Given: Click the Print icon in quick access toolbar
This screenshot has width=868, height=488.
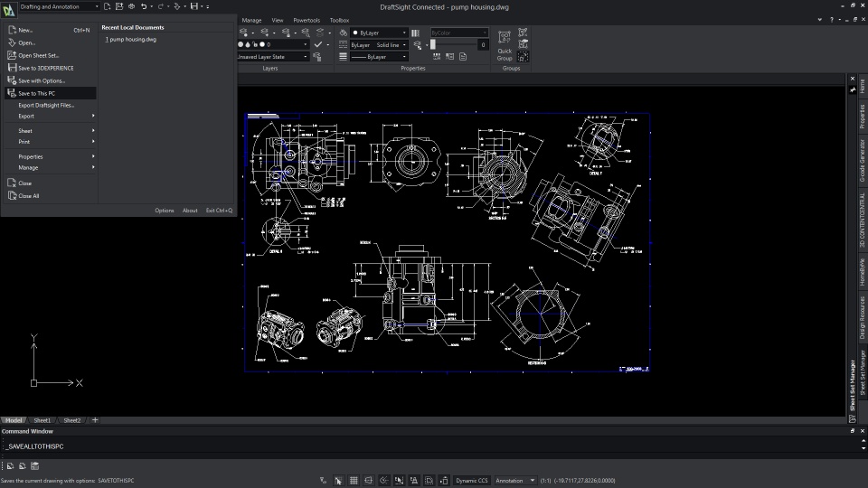Looking at the screenshot, I should click(x=131, y=6).
